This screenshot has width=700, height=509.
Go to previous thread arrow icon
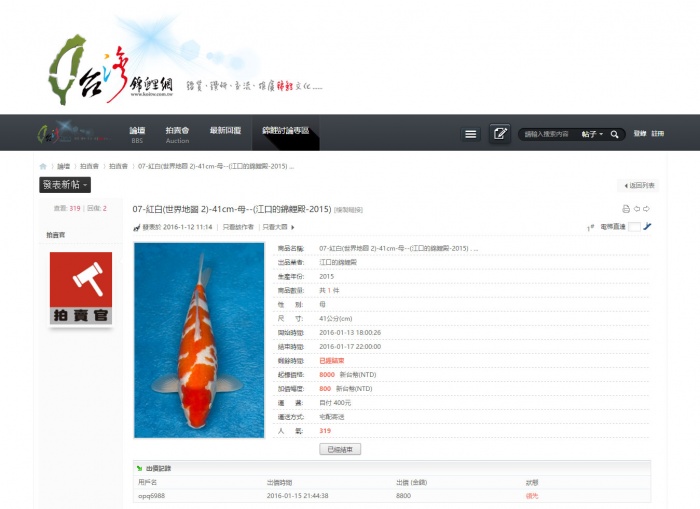tap(636, 209)
